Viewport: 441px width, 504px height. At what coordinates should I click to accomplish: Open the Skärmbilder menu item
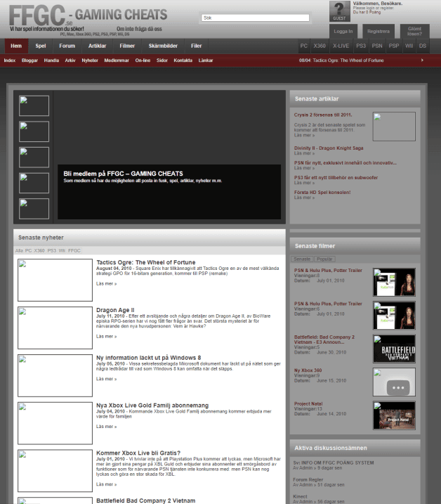point(163,46)
